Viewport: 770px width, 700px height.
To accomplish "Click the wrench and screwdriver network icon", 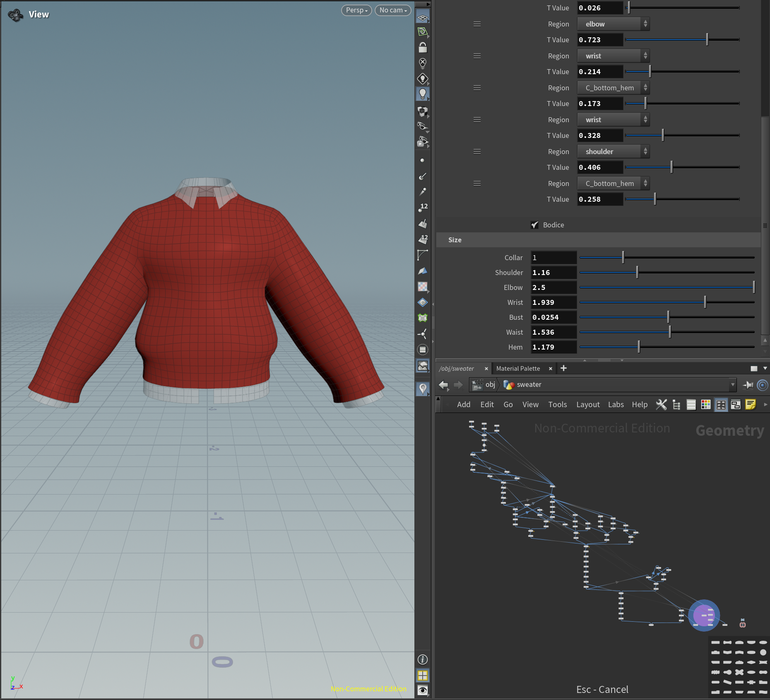I will [x=661, y=404].
